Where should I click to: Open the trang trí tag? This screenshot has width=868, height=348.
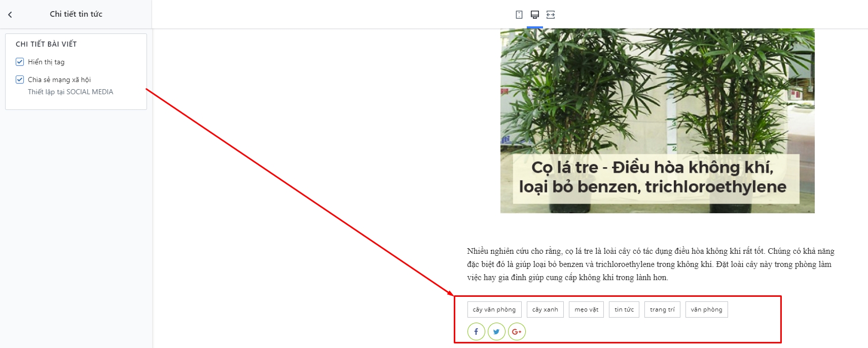662,310
